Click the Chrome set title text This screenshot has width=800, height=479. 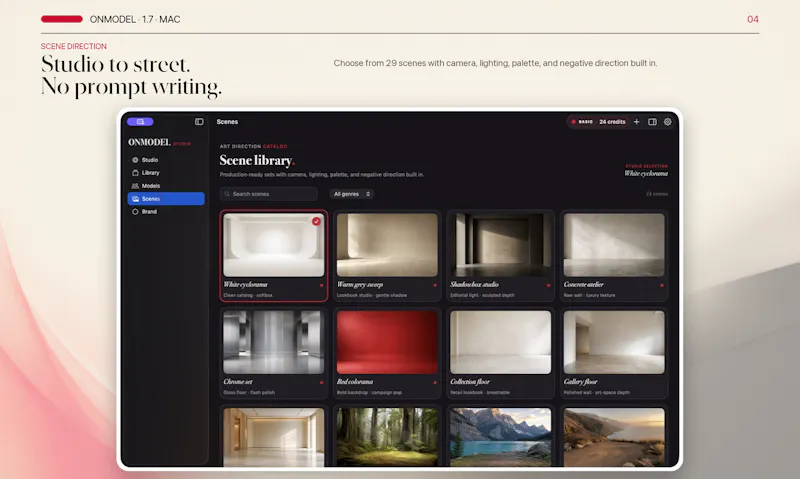tap(238, 382)
